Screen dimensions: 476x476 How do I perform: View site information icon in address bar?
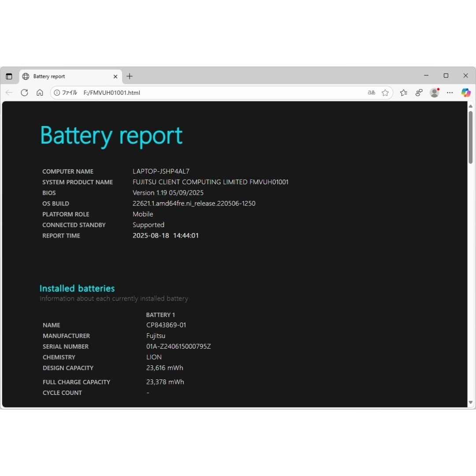point(57,93)
